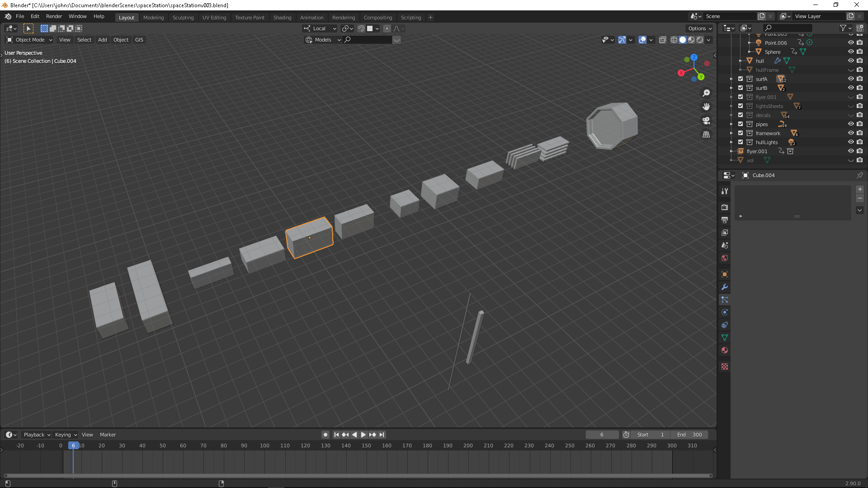Open the Scene properties tab
This screenshot has height=488, width=868.
725,245
